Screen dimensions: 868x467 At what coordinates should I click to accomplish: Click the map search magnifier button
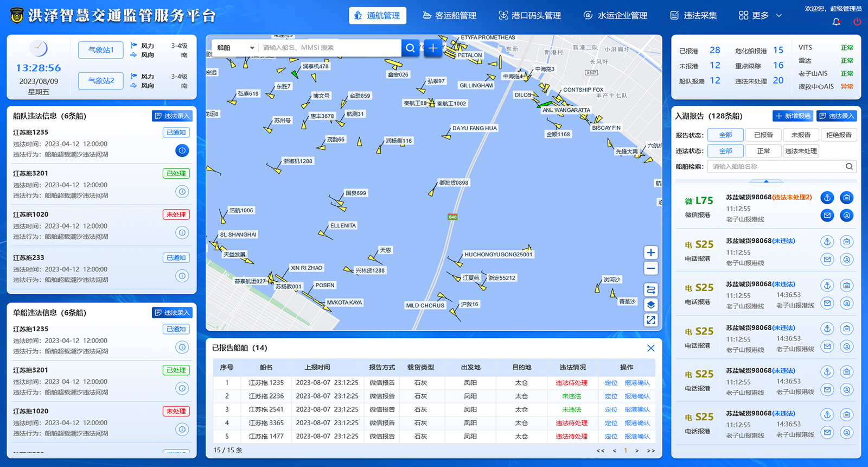point(410,48)
